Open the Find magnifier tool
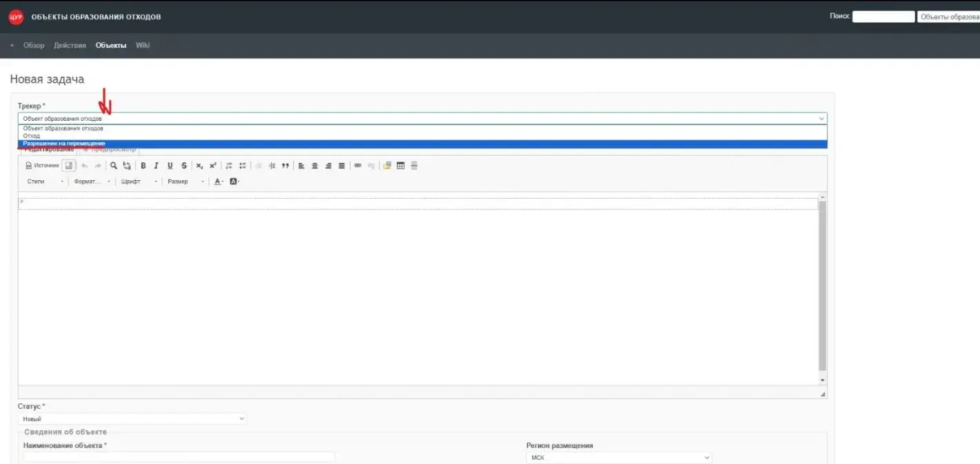Screen dimensions: 980x464 (x=114, y=166)
